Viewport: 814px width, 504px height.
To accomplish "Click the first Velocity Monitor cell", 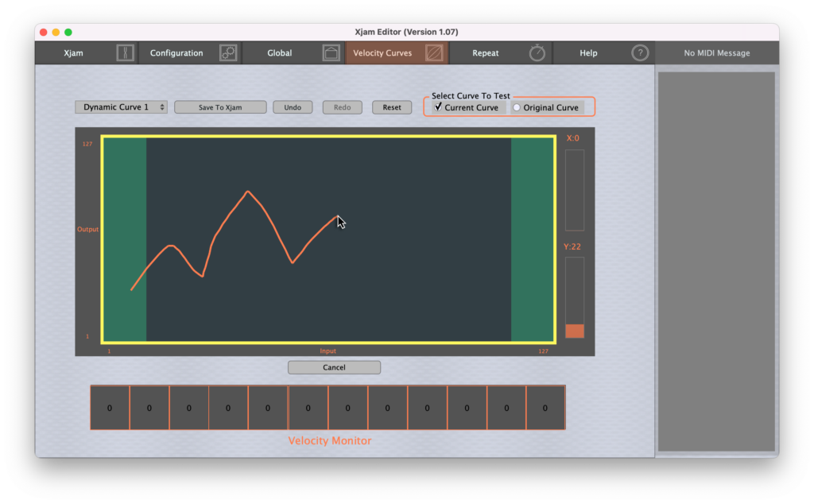I will pyautogui.click(x=110, y=408).
